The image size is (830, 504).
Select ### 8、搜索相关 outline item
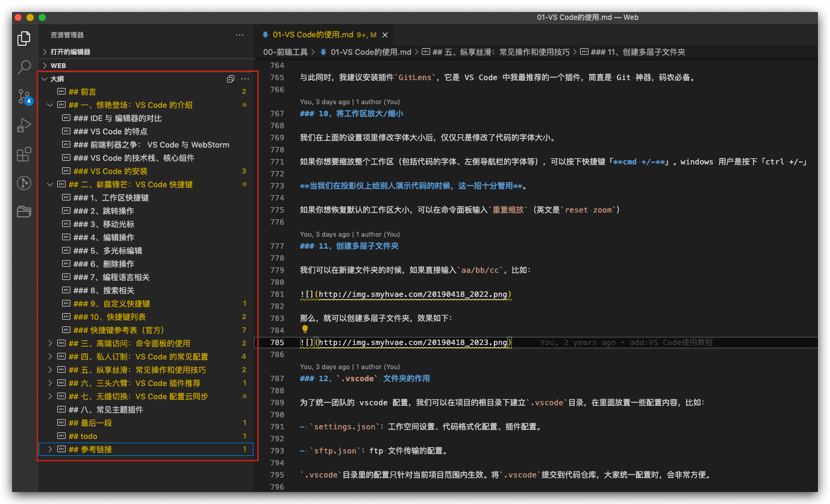tap(146, 290)
